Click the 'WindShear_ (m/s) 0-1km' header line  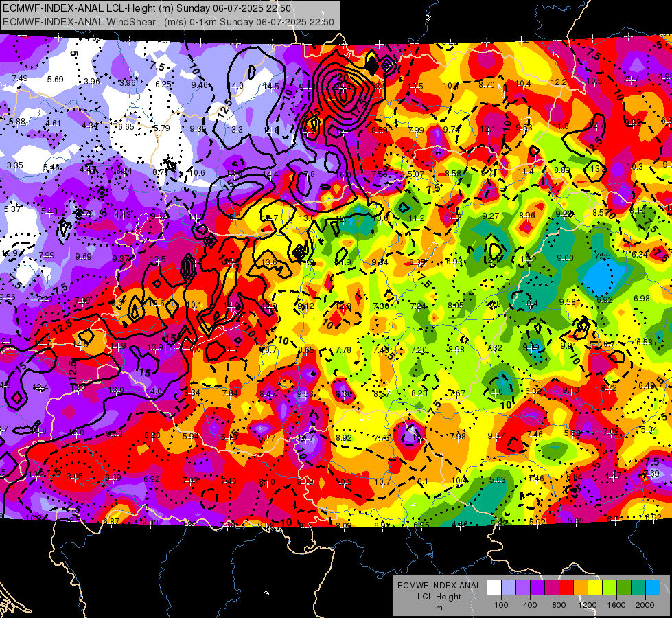point(168,22)
